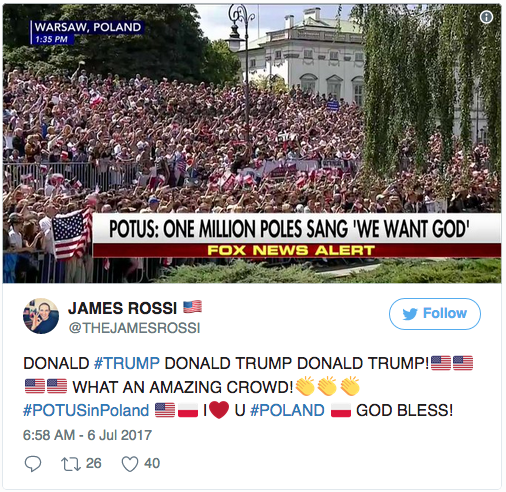
Task: Open the 6:58 AM - 6 Jul 2017 timestamp
Action: 87,435
